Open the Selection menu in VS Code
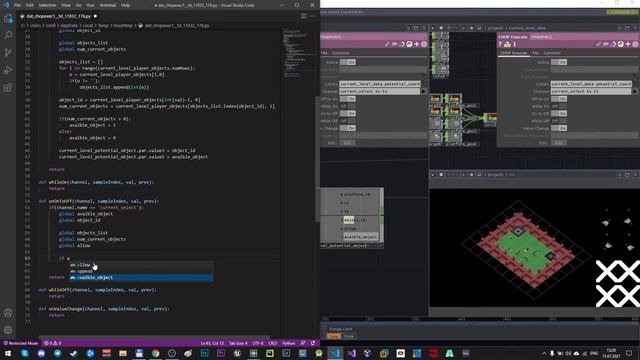This screenshot has width=640, height=360. point(47,5)
